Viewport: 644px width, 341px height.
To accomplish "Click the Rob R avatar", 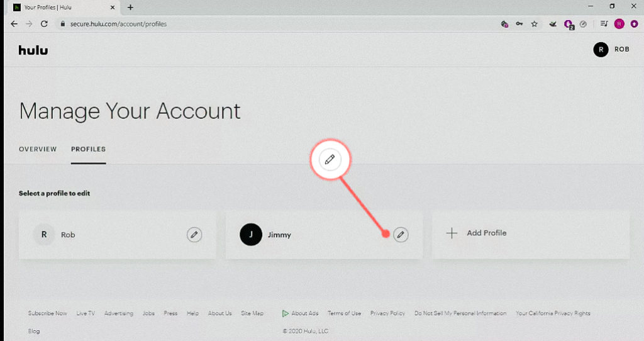I will pyautogui.click(x=44, y=235).
